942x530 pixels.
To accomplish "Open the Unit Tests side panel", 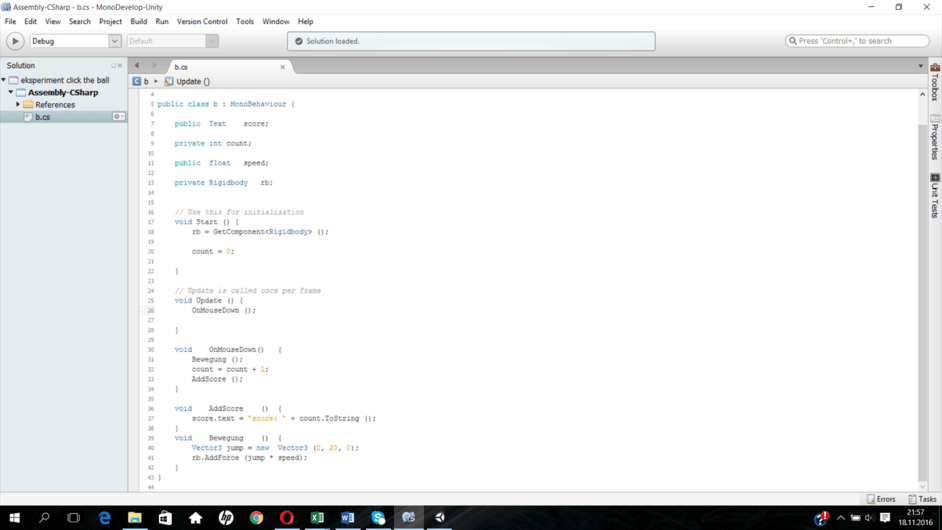I will [x=935, y=196].
